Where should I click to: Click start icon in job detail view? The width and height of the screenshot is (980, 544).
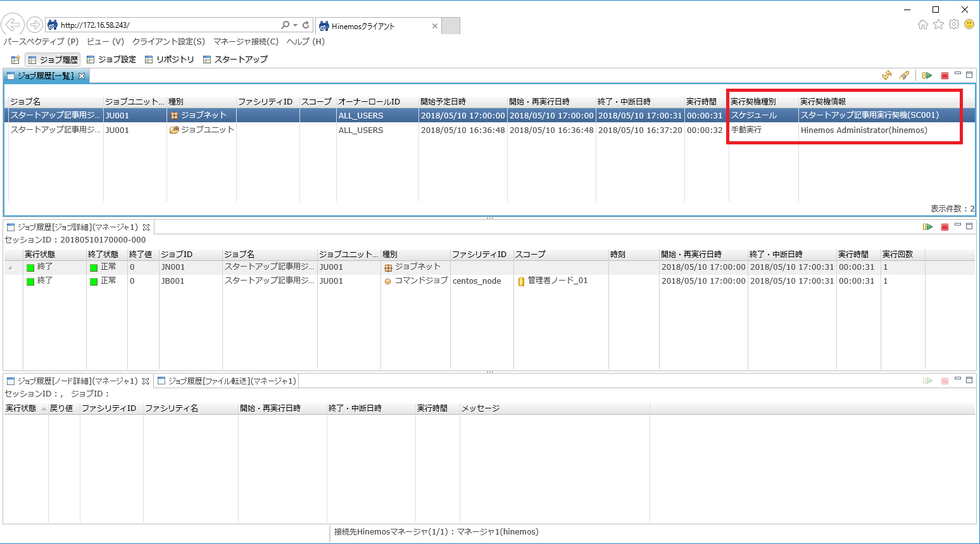(927, 227)
